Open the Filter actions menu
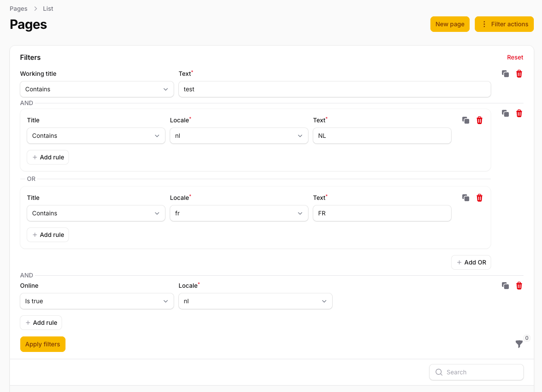This screenshot has height=392, width=542. (504, 24)
